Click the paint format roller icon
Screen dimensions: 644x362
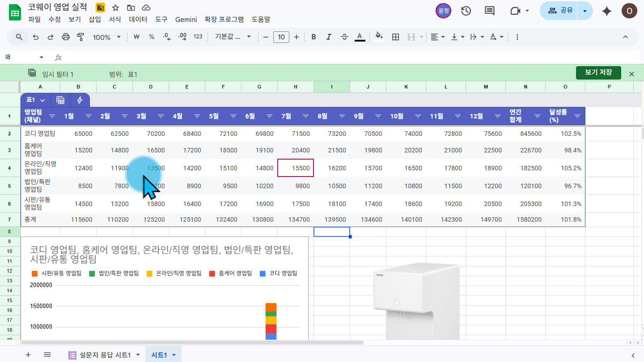pos(81,37)
